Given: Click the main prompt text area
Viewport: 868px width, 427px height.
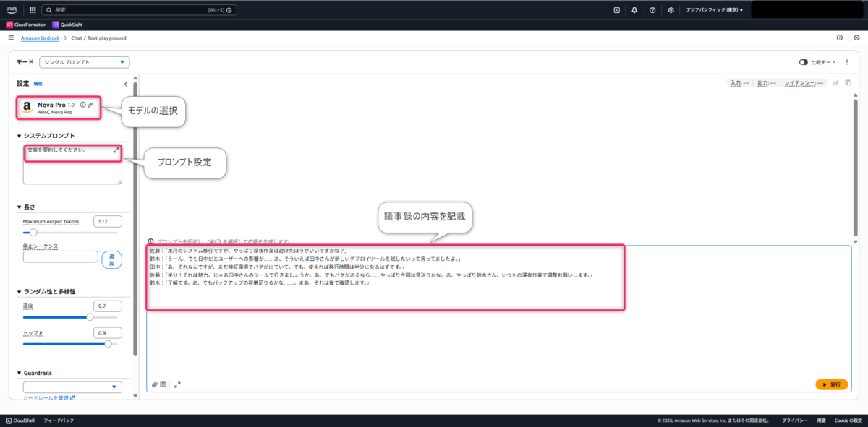Looking at the screenshot, I should [x=500, y=319].
